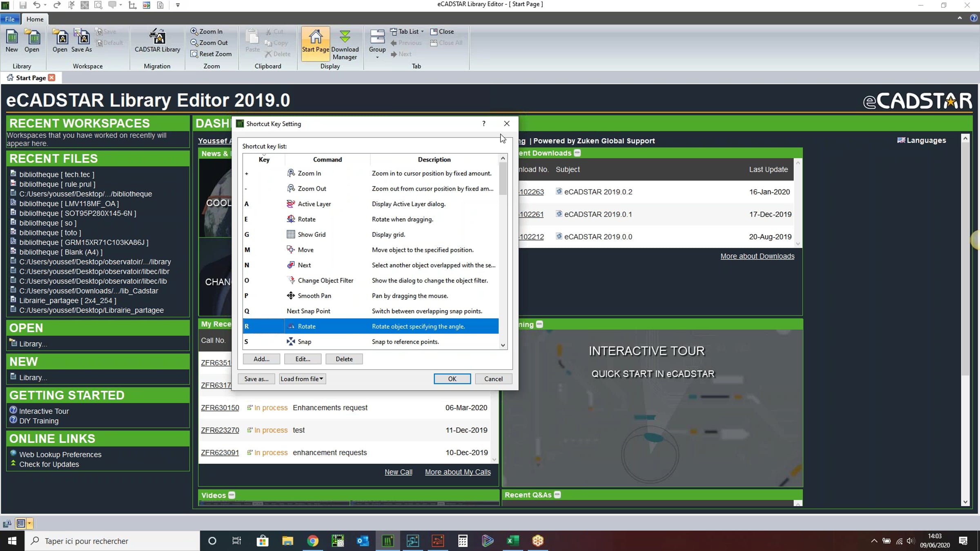Collapse the Recent Downloads panel
The image size is (980, 551).
[577, 153]
